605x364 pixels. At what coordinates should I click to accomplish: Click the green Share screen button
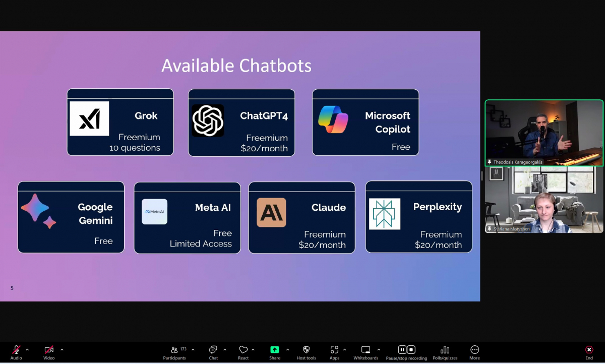tap(275, 350)
